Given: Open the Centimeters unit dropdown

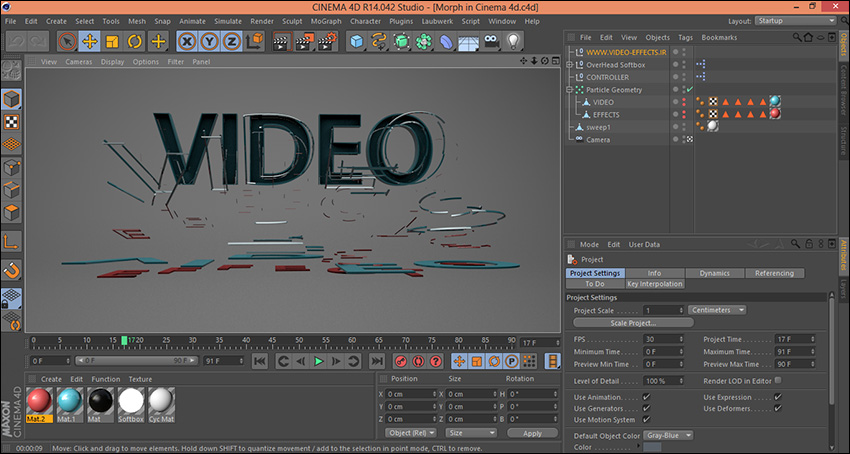Looking at the screenshot, I should [717, 310].
